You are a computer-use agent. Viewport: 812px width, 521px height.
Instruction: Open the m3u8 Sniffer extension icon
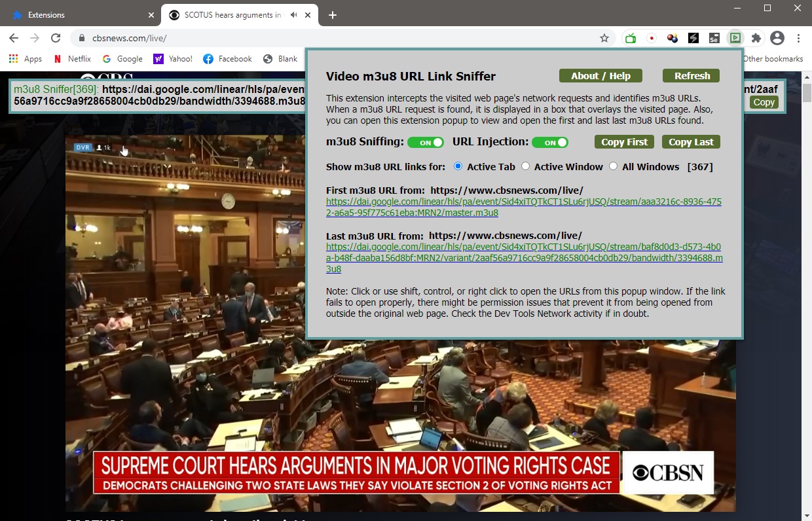tap(735, 38)
